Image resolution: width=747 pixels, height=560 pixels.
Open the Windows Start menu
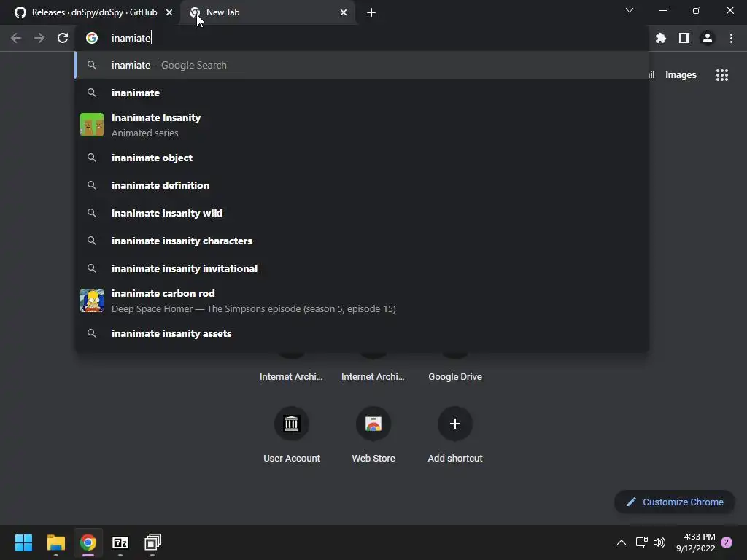coord(23,542)
